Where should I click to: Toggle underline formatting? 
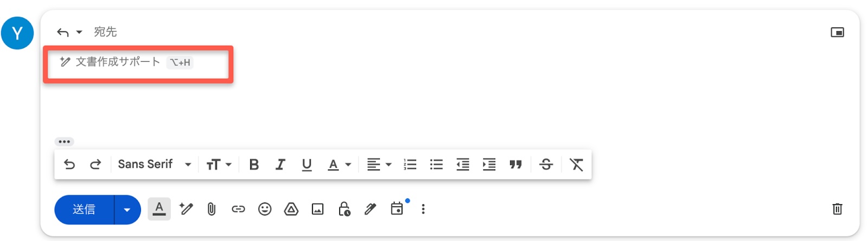click(x=307, y=164)
